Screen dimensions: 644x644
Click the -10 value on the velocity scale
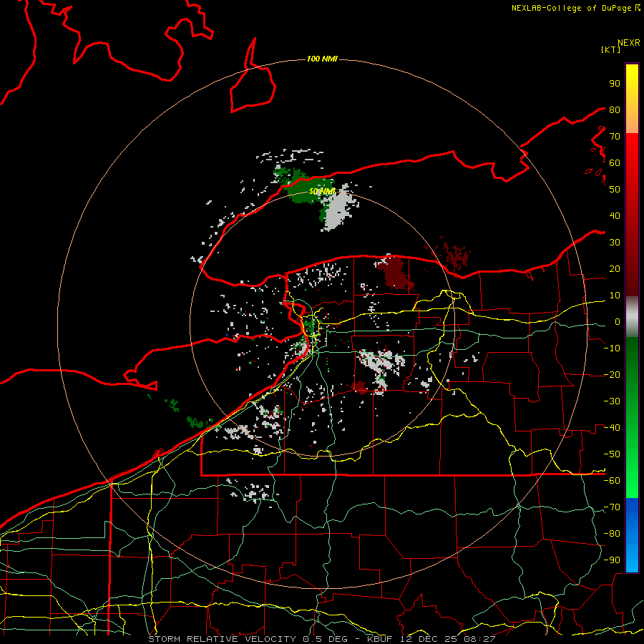pyautogui.click(x=612, y=348)
